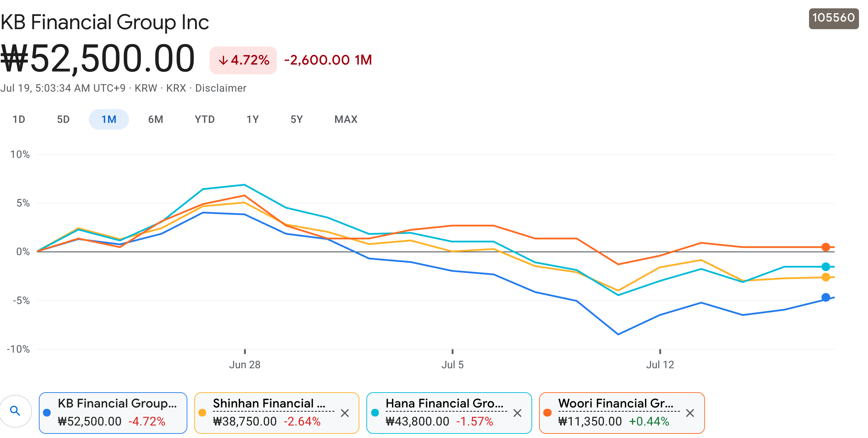Select the 1D time range tab
Image resolution: width=868 pixels, height=438 pixels.
[x=19, y=119]
